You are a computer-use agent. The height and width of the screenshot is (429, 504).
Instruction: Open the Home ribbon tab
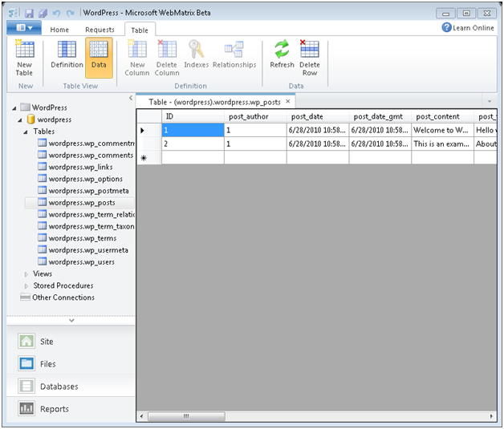59,30
